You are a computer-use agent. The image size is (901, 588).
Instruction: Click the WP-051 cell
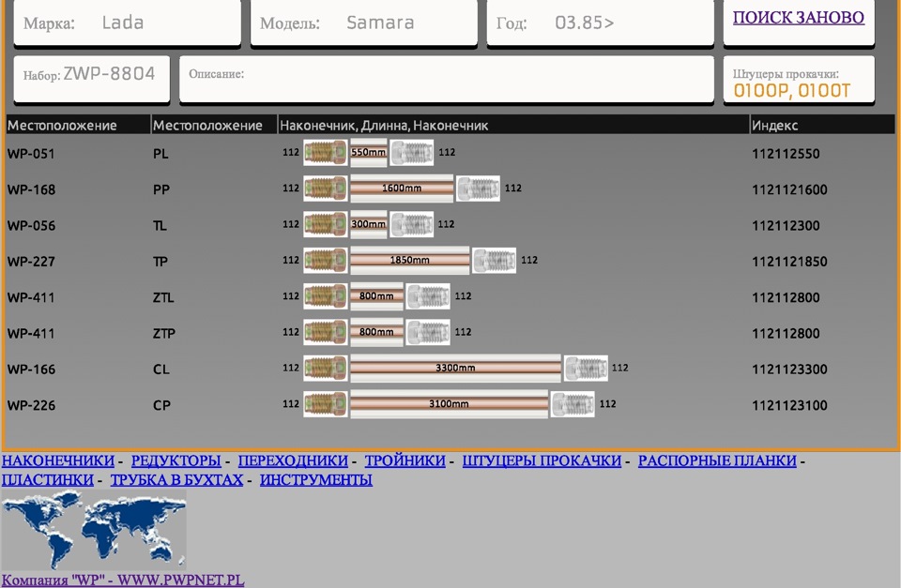(x=31, y=154)
